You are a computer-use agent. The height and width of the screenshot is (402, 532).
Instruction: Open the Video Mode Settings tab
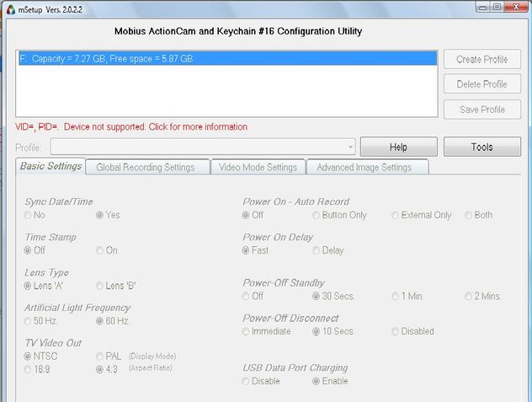pyautogui.click(x=258, y=167)
